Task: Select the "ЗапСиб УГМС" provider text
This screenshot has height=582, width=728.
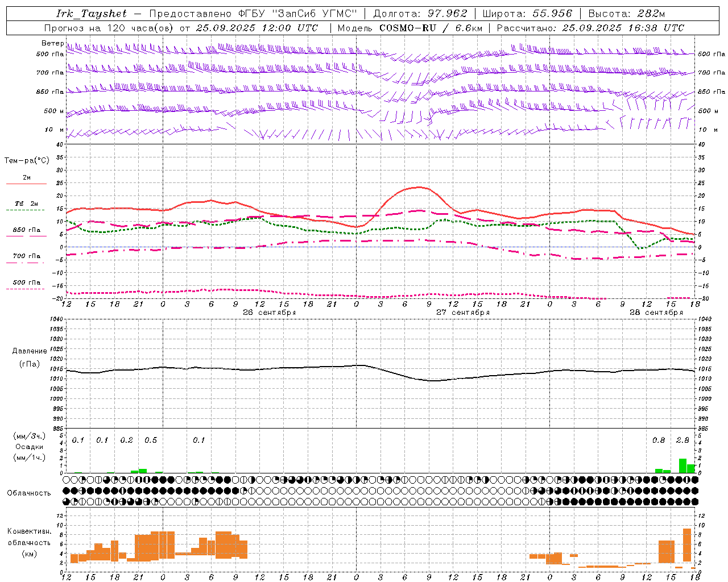Action: pos(315,14)
